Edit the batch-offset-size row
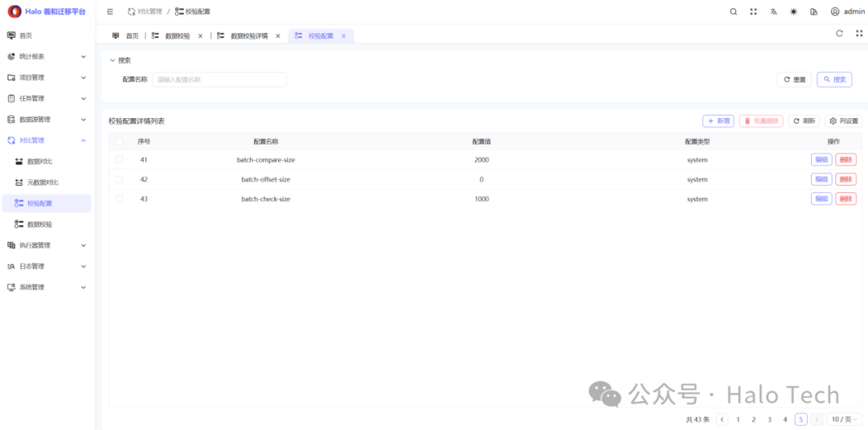 point(821,179)
